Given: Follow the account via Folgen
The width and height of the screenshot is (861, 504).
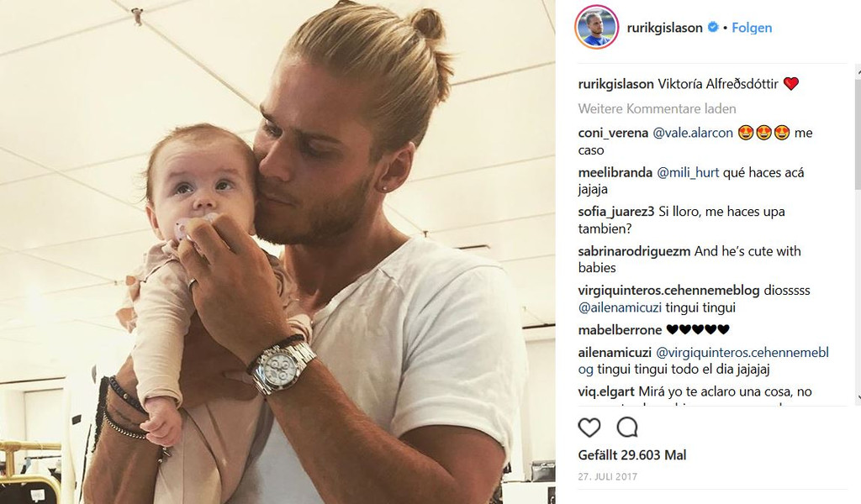Looking at the screenshot, I should point(752,28).
